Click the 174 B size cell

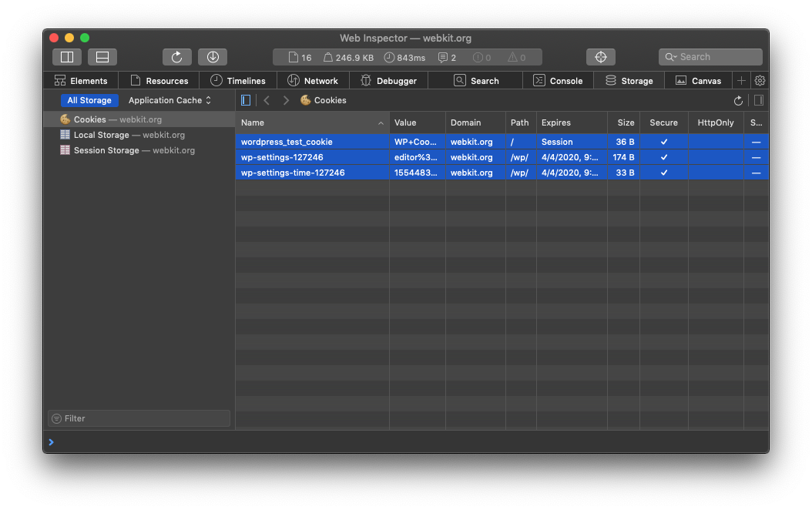point(623,157)
